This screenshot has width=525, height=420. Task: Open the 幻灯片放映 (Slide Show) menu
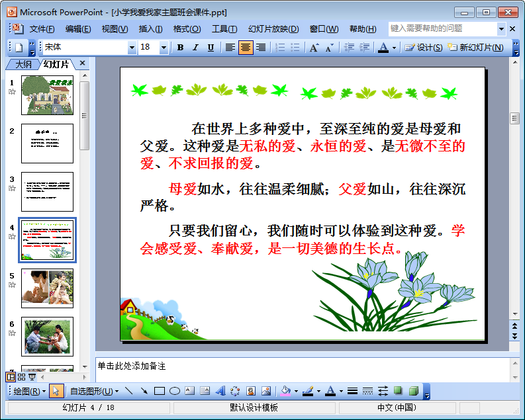(x=273, y=29)
